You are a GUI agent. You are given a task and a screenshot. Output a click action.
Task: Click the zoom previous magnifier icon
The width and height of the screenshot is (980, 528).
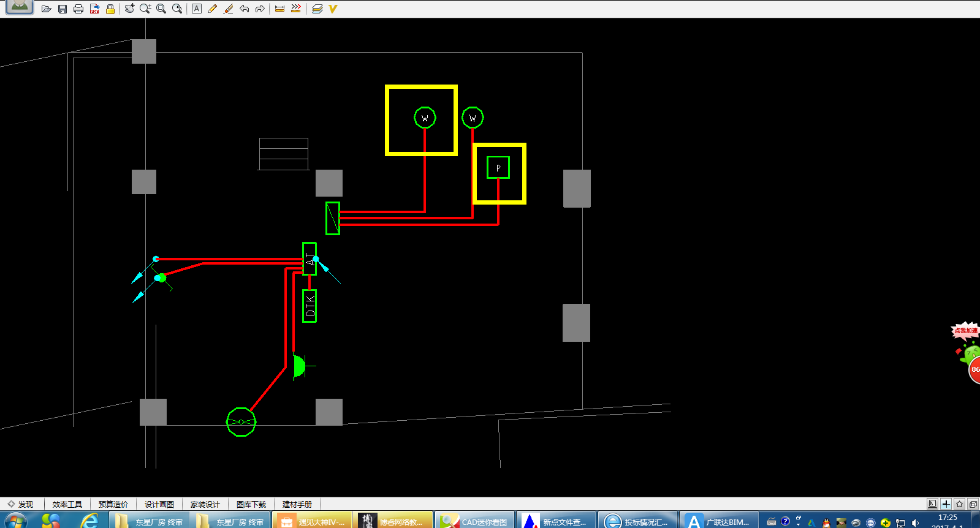(x=177, y=9)
